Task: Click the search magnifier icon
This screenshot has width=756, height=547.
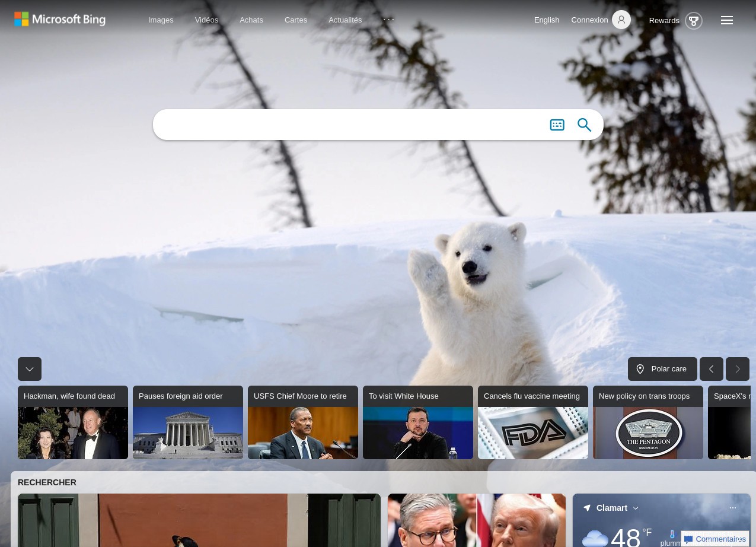Action: (584, 125)
